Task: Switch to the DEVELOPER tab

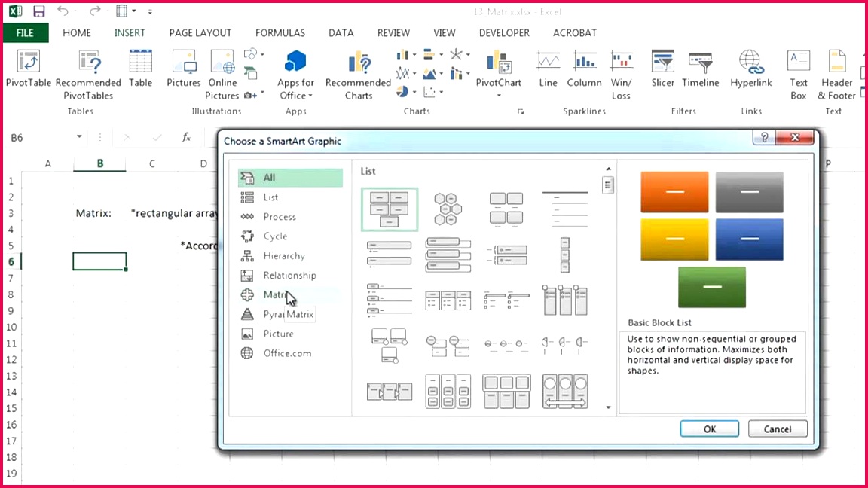Action: (x=504, y=32)
